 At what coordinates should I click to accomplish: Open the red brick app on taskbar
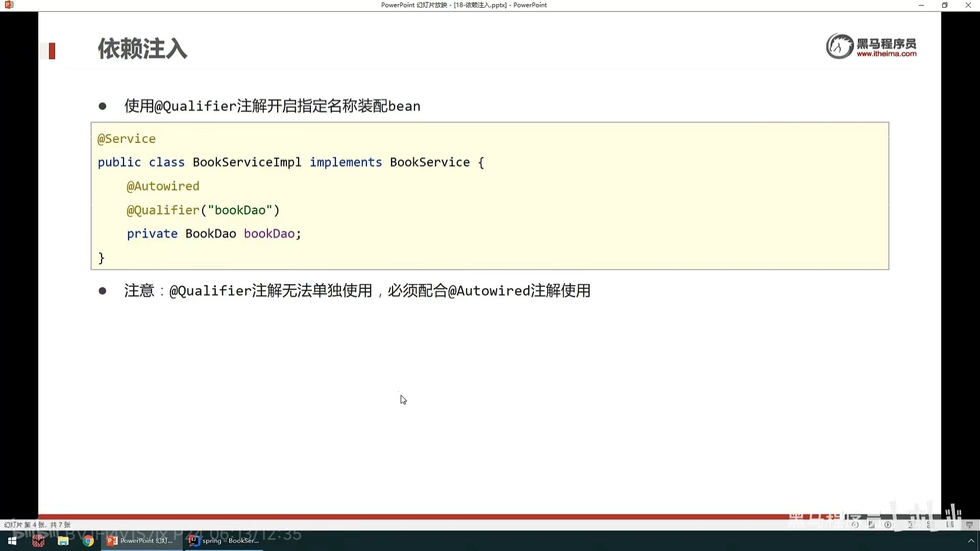(38, 541)
